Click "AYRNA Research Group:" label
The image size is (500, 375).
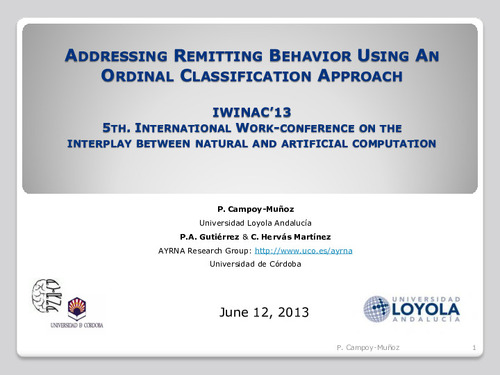[205, 251]
